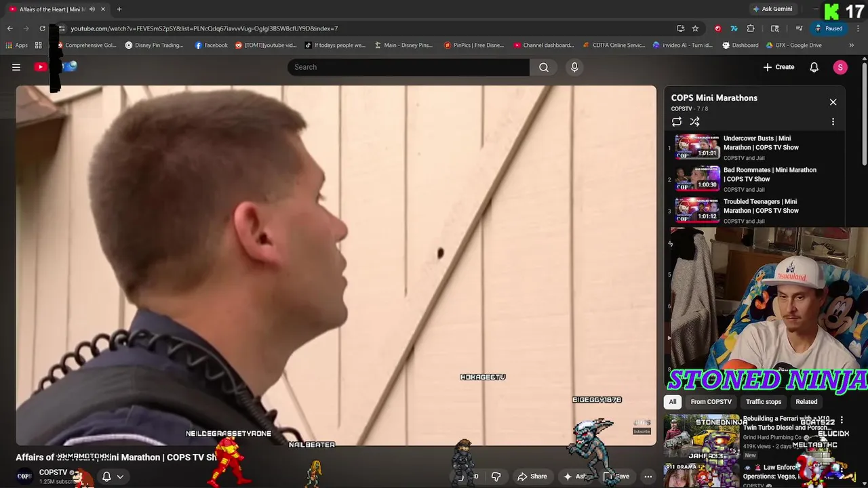Open the Ferrari video thumbnail

click(x=701, y=435)
